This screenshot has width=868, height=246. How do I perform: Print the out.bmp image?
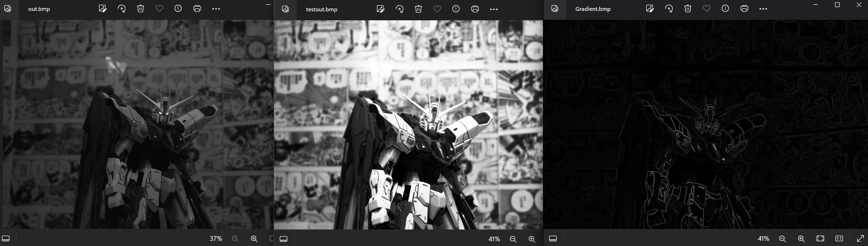pos(197,8)
